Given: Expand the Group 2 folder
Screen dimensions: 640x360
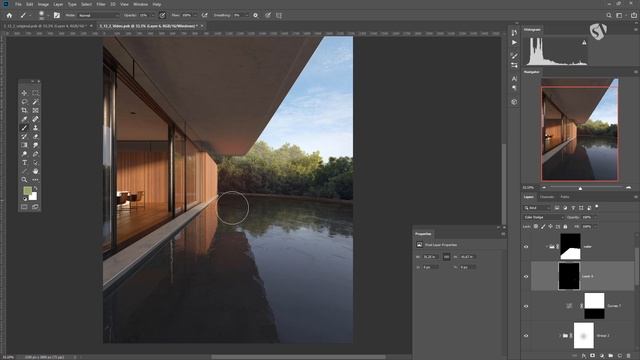Looking at the screenshot, I should (x=560, y=336).
